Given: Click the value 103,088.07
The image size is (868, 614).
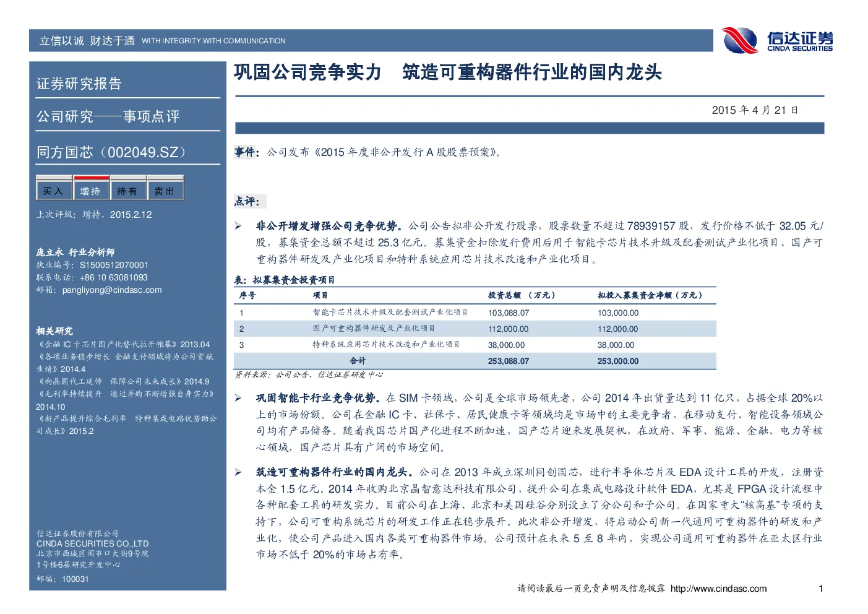Looking at the screenshot, I should tap(509, 313).
